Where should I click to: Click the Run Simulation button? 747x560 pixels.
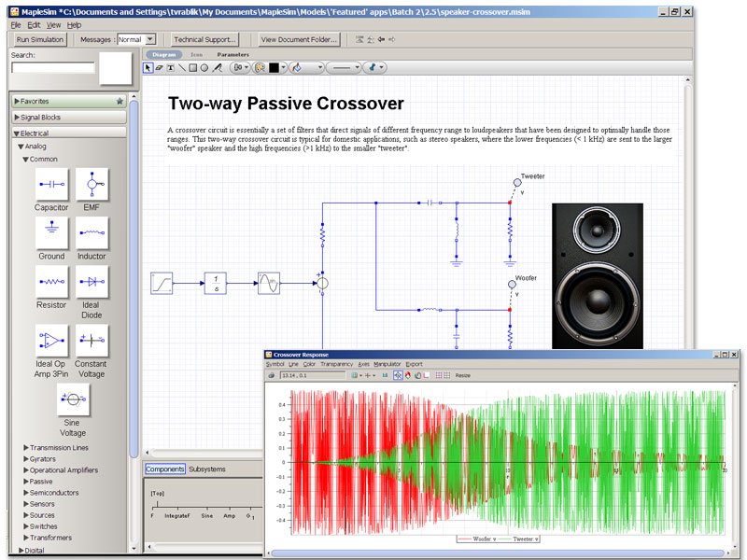point(39,39)
